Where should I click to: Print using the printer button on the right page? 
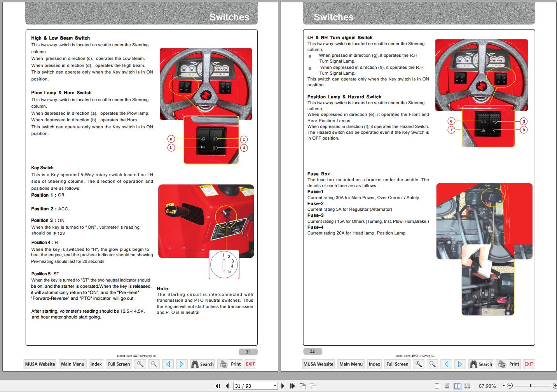click(508, 364)
